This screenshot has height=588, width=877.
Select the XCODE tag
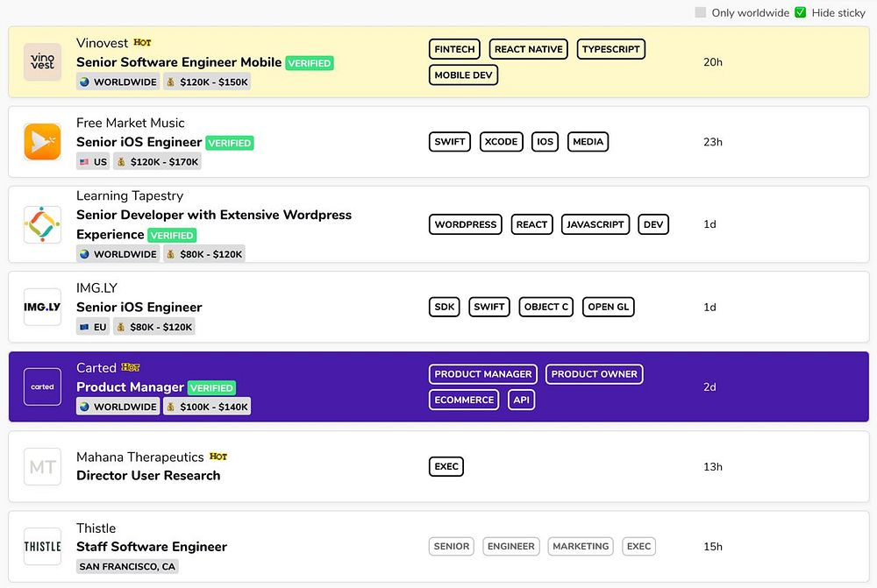(x=501, y=142)
